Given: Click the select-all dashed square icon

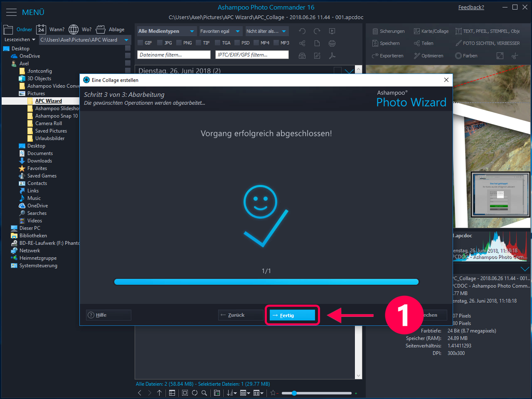Looking at the screenshot, I should click(185, 393).
